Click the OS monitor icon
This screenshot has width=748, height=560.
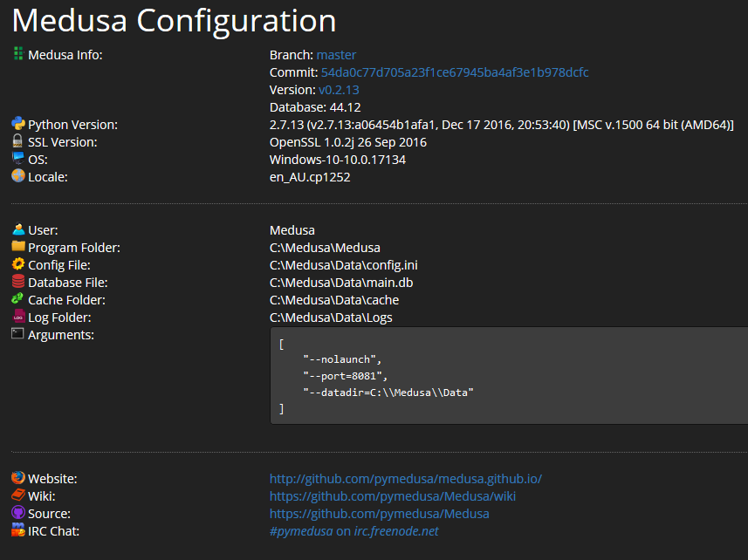point(17,159)
